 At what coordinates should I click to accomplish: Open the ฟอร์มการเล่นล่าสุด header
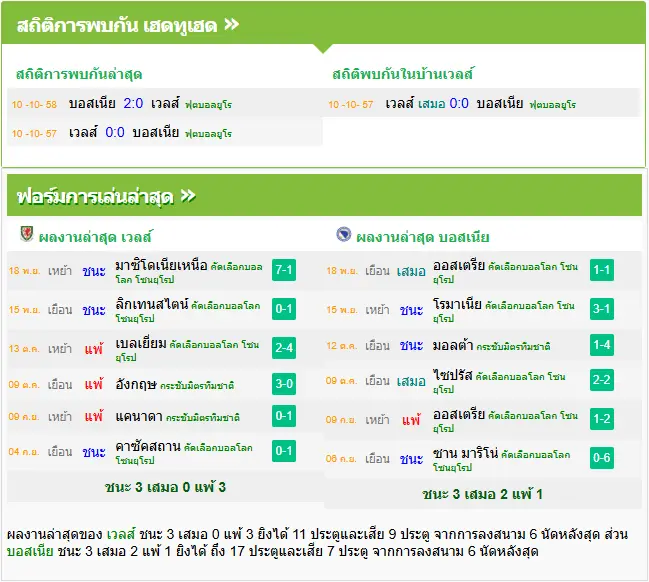click(x=324, y=195)
